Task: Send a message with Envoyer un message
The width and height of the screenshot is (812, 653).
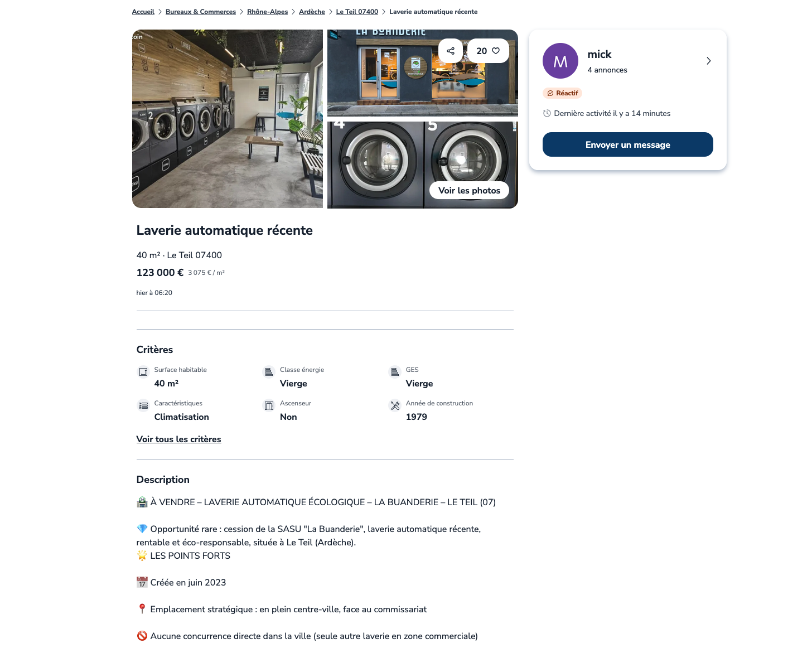Action: click(628, 144)
